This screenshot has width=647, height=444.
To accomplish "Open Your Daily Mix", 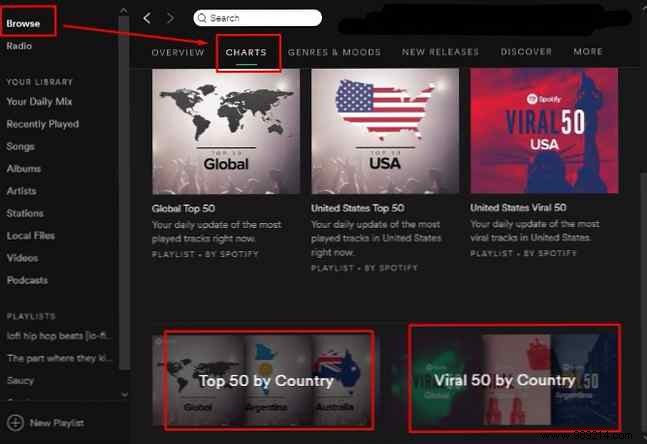I will coord(39,102).
